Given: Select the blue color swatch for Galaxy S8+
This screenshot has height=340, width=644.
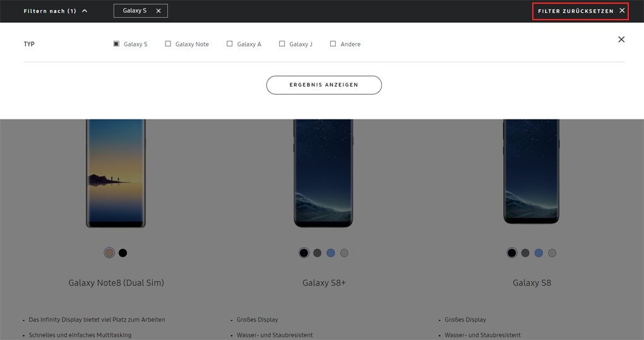Looking at the screenshot, I should (331, 253).
